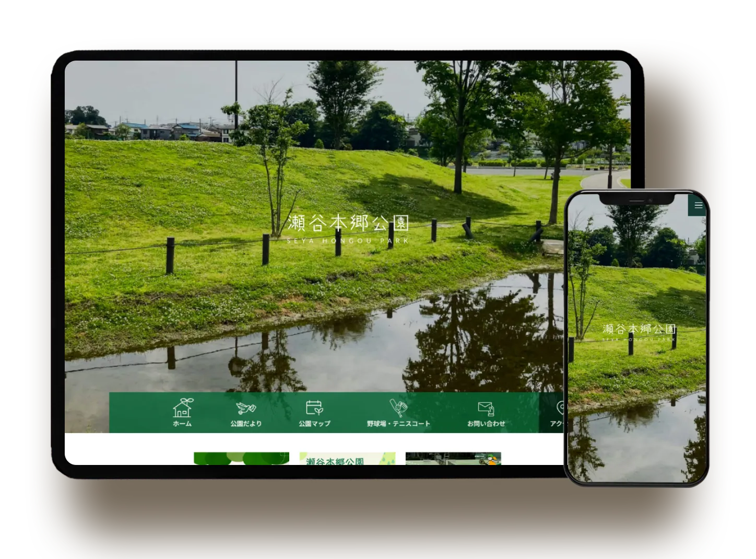Click the baseball glove and bat icon
The width and height of the screenshot is (756, 559).
[x=398, y=407]
